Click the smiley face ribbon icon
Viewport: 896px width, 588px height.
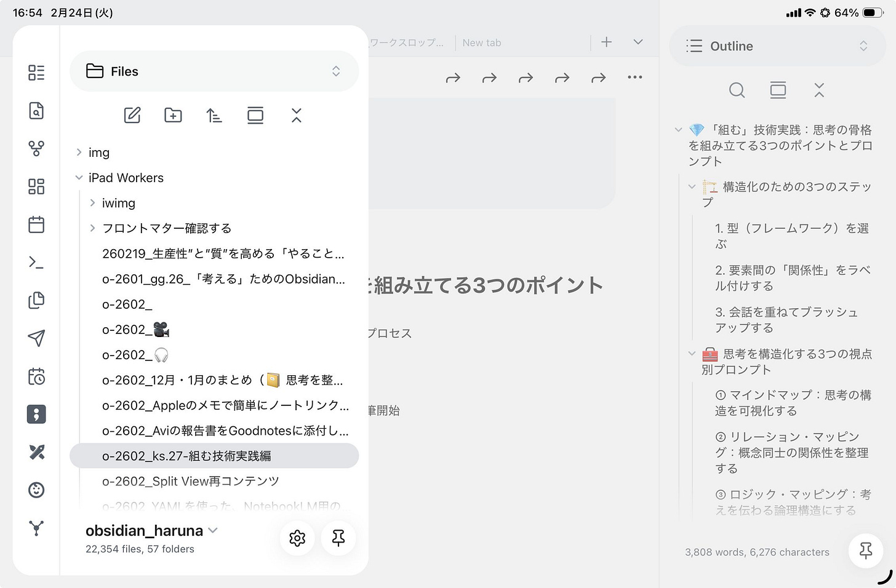[x=36, y=490]
